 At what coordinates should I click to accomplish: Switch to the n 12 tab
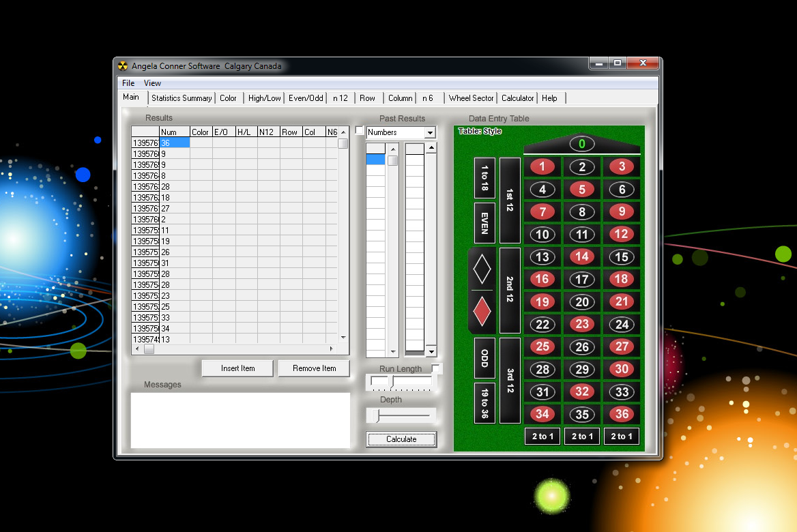tap(340, 98)
